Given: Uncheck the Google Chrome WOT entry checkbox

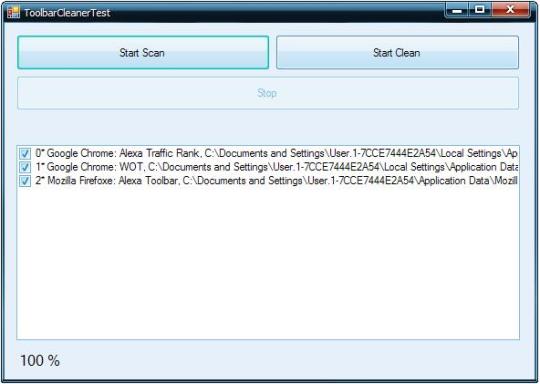Looking at the screenshot, I should click(x=25, y=167).
